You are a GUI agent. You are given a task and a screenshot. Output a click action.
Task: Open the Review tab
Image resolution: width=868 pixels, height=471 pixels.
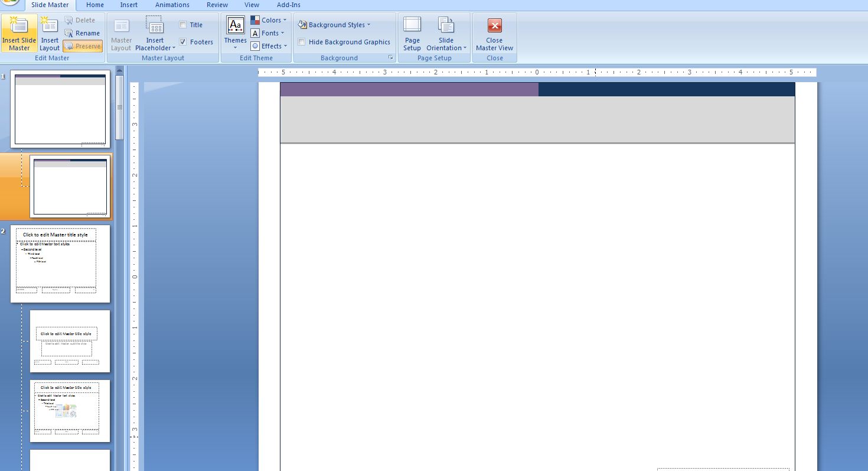pyautogui.click(x=217, y=5)
